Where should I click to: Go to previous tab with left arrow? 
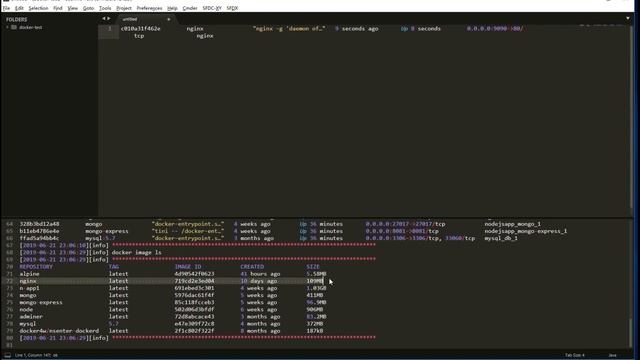(x=104, y=18)
